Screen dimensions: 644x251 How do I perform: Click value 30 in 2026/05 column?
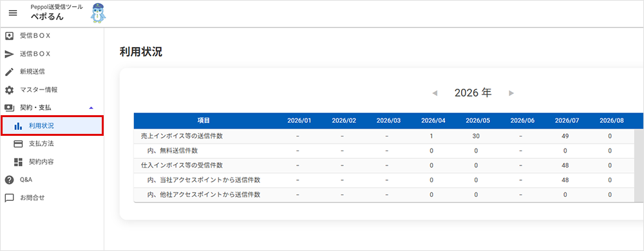pos(476,136)
